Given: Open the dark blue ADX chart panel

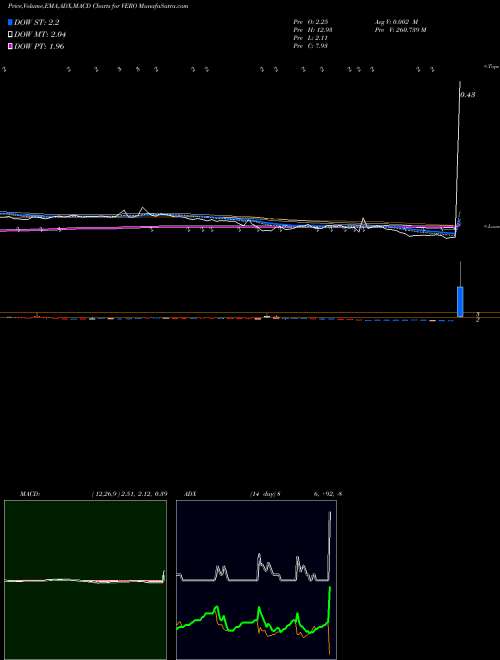Looking at the screenshot, I should [x=256, y=580].
